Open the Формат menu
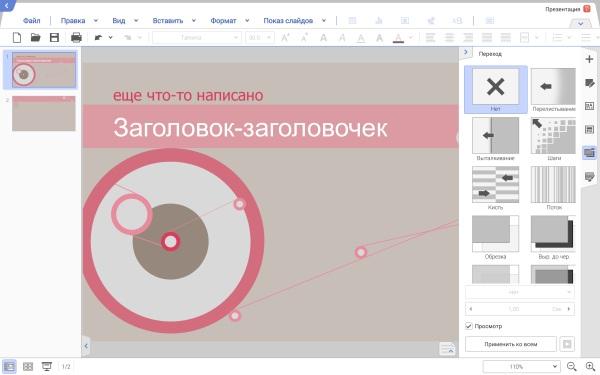This screenshot has height=375, width=600. 223,21
